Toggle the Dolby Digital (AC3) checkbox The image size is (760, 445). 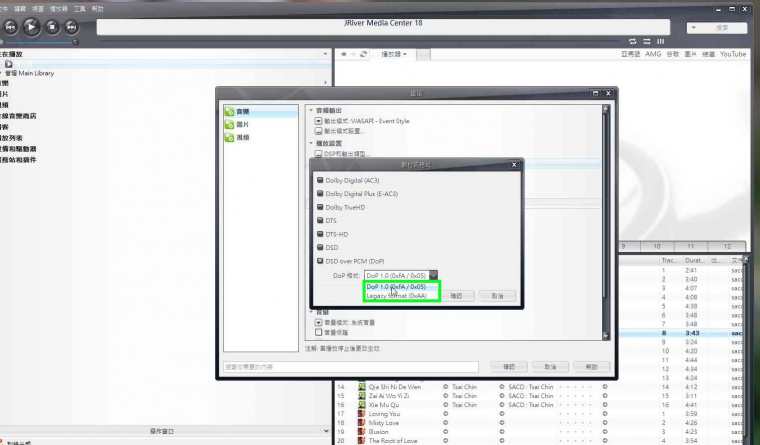320,180
